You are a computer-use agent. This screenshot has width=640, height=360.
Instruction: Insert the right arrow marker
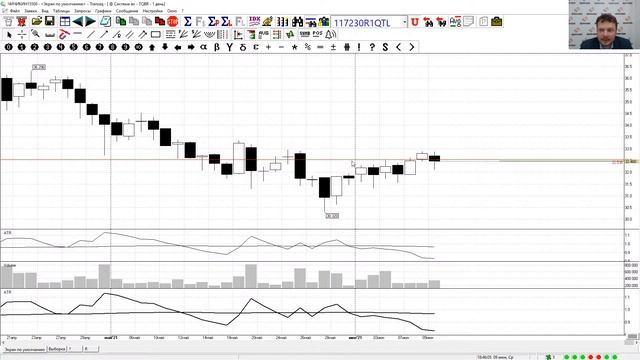click(191, 47)
